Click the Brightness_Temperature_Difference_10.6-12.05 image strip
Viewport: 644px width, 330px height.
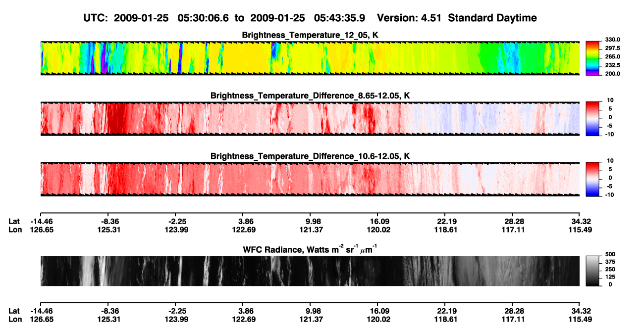tap(310, 179)
